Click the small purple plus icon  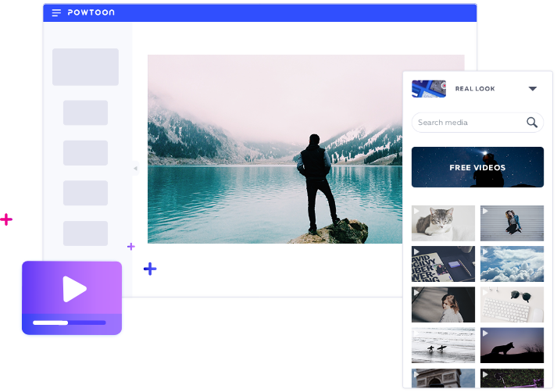pyautogui.click(x=130, y=247)
